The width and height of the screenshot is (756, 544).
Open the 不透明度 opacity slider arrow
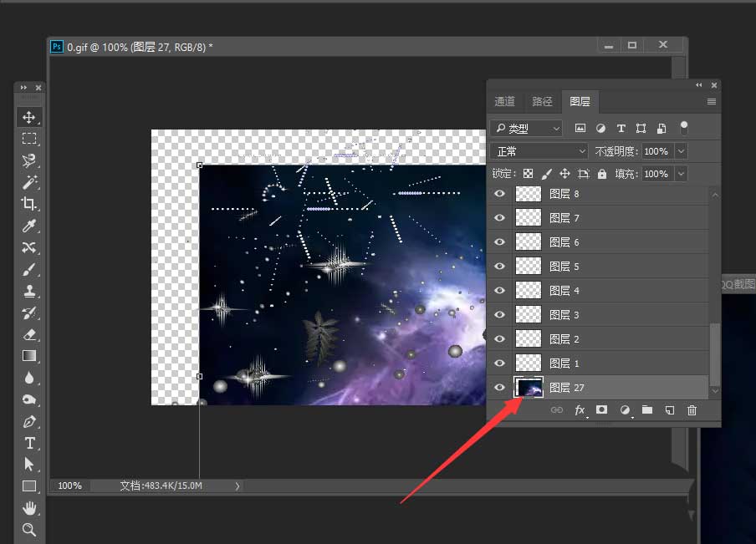tap(681, 151)
